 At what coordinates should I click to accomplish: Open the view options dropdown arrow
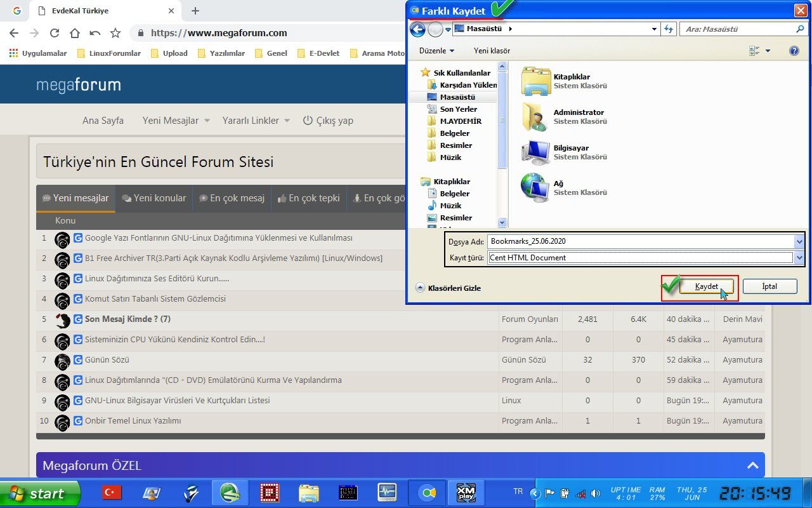[x=768, y=51]
